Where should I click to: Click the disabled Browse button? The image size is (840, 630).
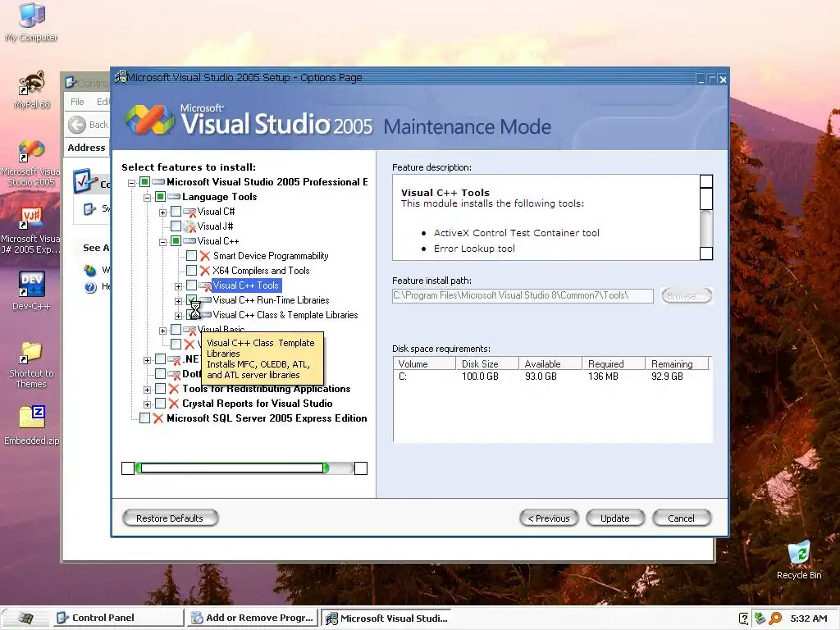click(x=687, y=295)
